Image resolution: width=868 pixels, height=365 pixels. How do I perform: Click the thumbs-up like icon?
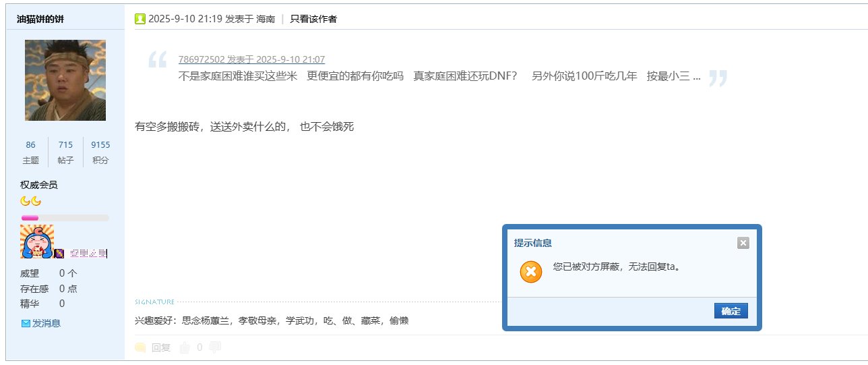click(184, 347)
